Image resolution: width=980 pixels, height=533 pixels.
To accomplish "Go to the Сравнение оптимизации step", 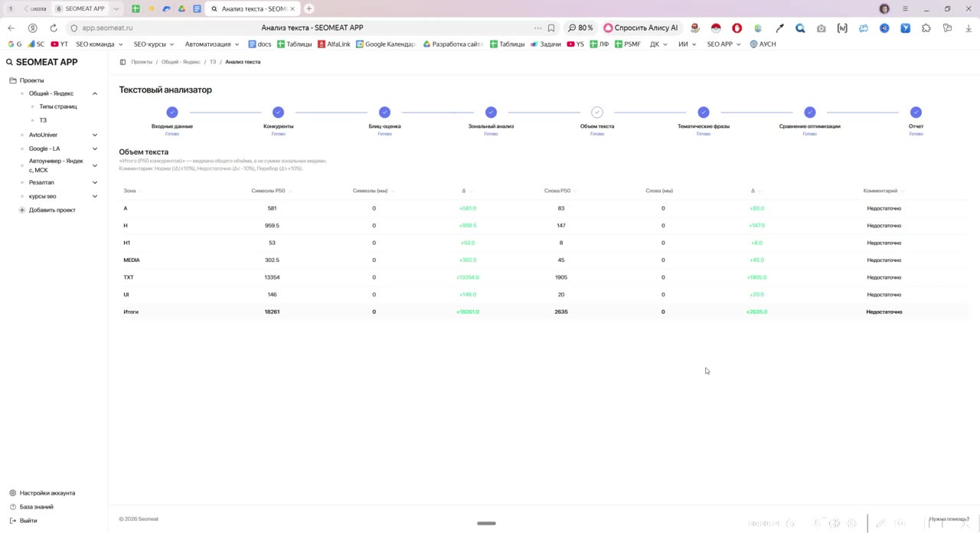I will tap(810, 113).
